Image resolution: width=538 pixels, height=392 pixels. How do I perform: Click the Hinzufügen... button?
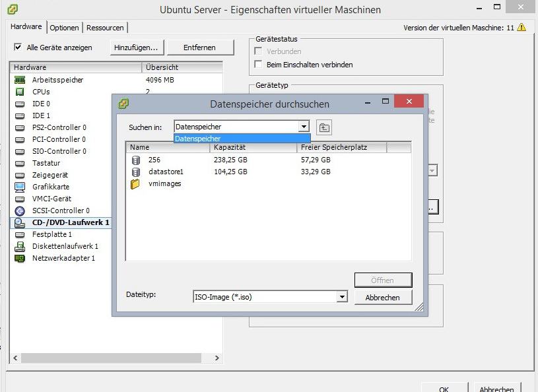[x=137, y=48]
